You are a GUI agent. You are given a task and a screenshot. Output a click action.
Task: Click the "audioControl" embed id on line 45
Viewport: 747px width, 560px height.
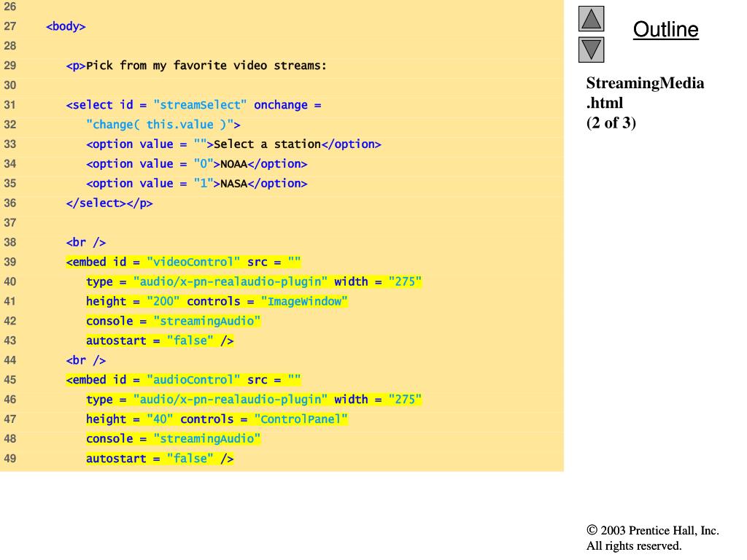coord(193,379)
